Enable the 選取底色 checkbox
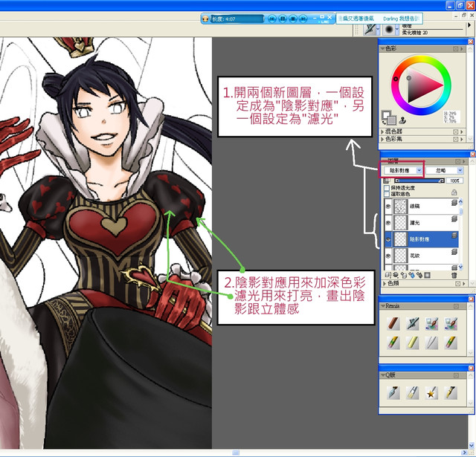 pos(387,194)
